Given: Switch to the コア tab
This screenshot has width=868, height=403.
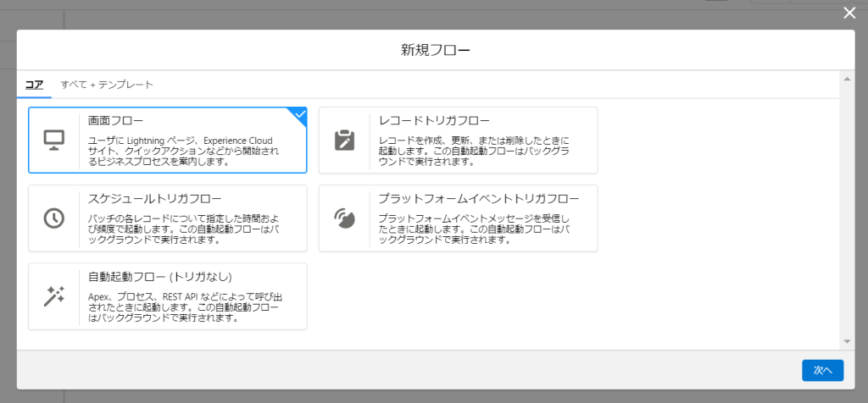Looking at the screenshot, I should (34, 85).
